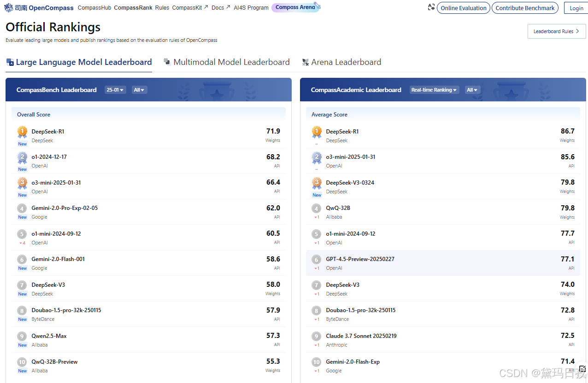Open AI4S Program in navigation

pyautogui.click(x=251, y=8)
